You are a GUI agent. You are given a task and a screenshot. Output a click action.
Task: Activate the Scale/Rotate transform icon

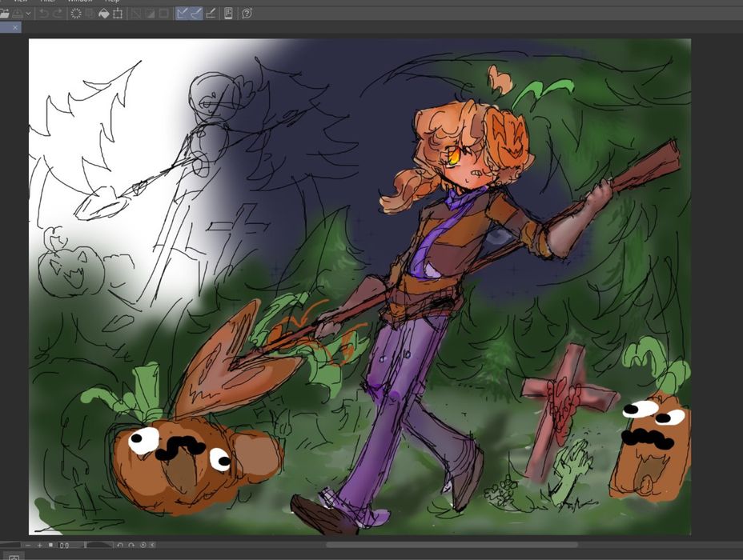click(118, 14)
